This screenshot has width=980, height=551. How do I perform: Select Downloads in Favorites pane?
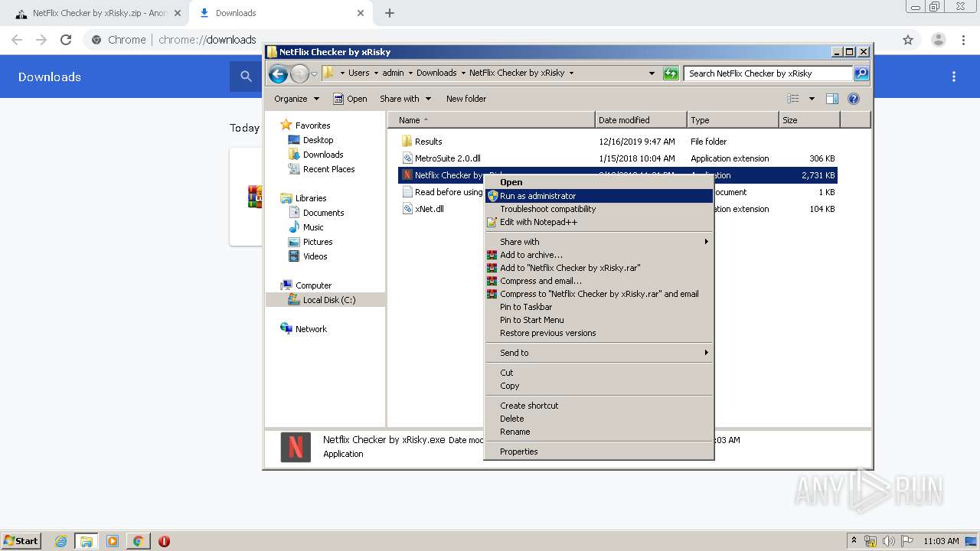(x=322, y=155)
